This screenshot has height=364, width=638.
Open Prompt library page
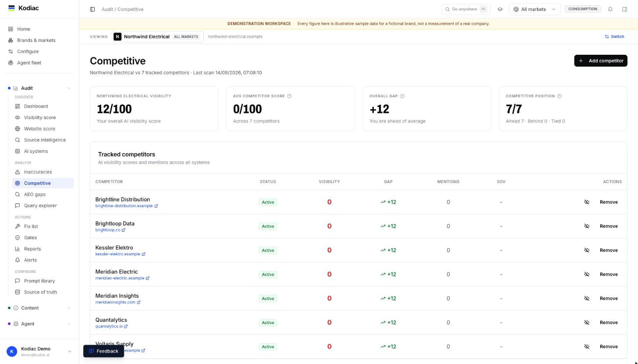pyautogui.click(x=43, y=281)
